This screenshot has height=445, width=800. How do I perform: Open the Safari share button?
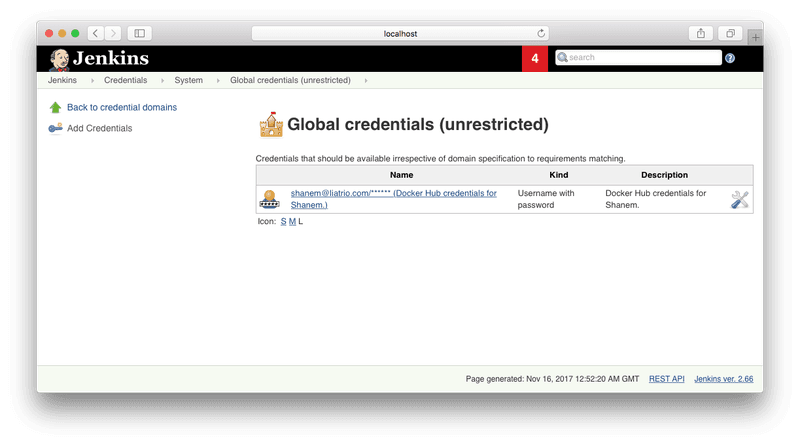point(701,33)
